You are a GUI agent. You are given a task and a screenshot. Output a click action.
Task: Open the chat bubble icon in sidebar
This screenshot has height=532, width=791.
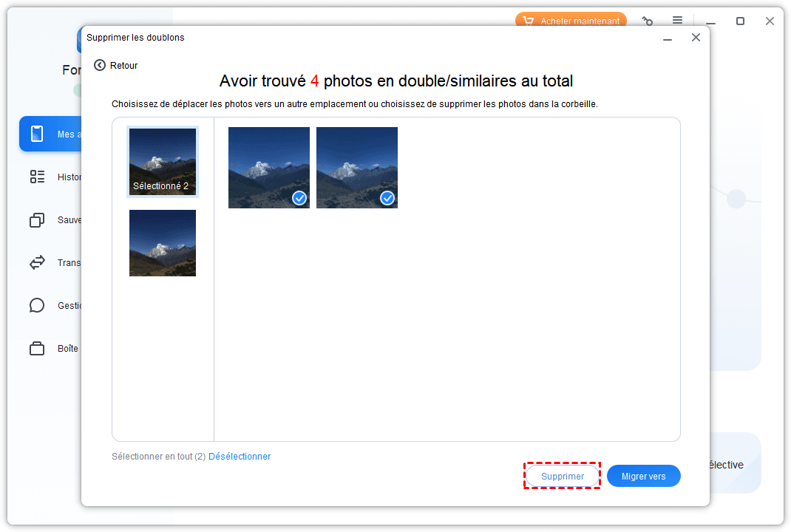(x=37, y=305)
